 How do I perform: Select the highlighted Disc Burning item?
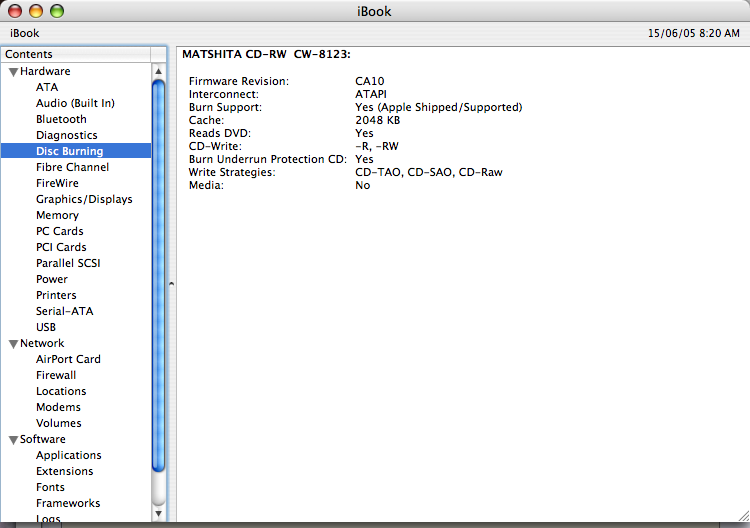[x=76, y=151]
